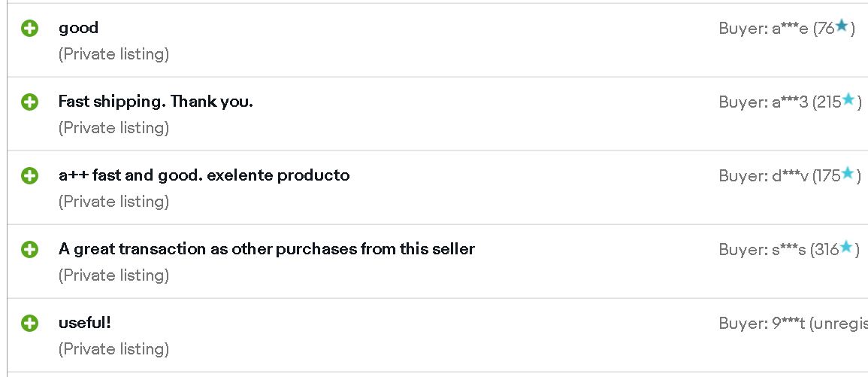
Task: Click green plus icon for "a++ fast and good"
Action: [x=29, y=176]
